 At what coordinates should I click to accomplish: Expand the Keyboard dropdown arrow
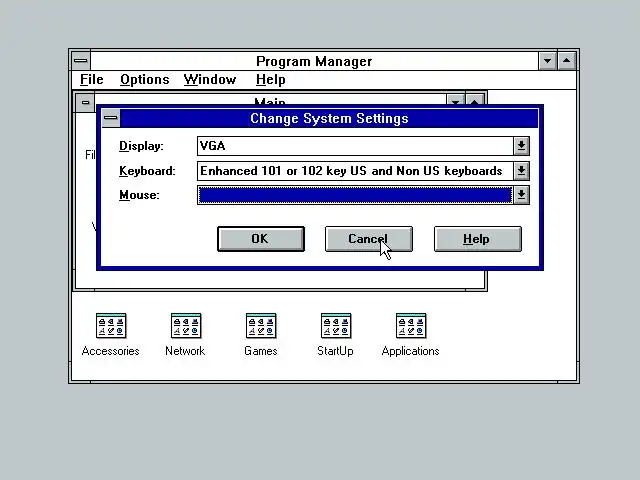click(521, 171)
